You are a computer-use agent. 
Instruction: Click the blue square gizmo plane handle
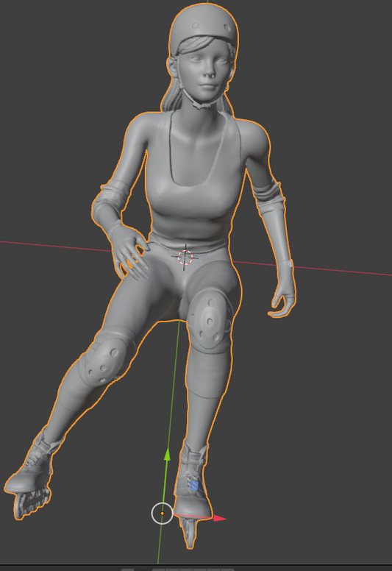pos(194,486)
